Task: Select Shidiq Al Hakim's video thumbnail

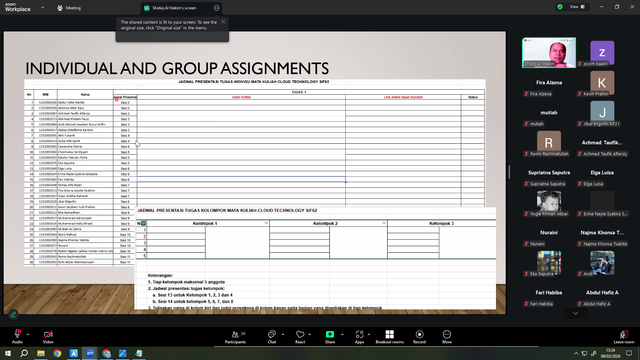Action: [549, 53]
